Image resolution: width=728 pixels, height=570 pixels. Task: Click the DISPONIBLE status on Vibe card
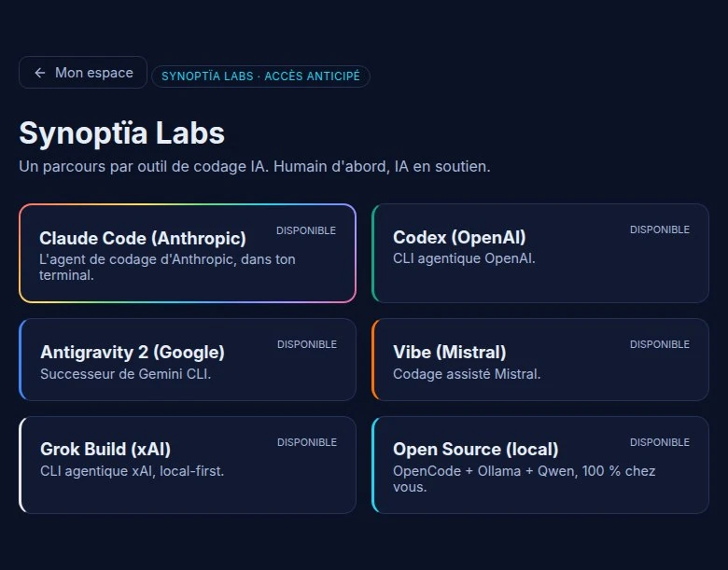coord(660,344)
